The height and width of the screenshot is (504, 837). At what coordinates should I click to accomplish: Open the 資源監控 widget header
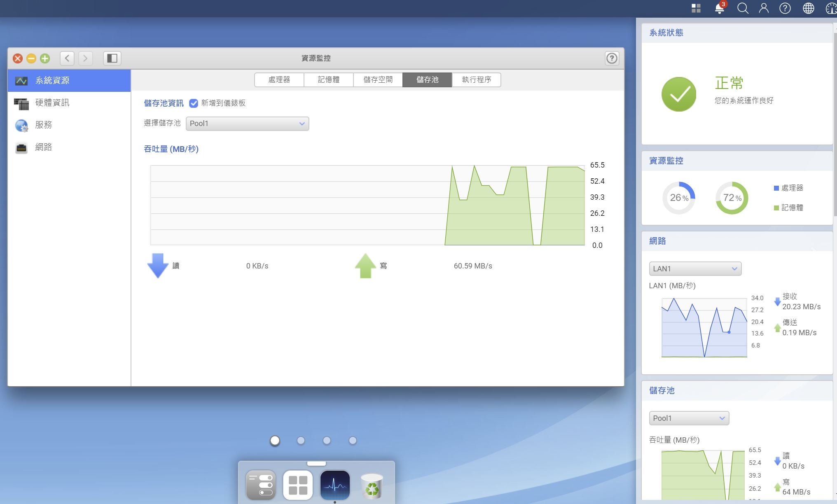tap(737, 161)
